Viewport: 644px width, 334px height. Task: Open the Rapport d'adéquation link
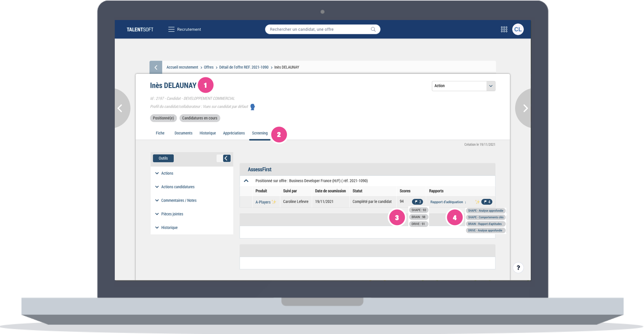(446, 202)
